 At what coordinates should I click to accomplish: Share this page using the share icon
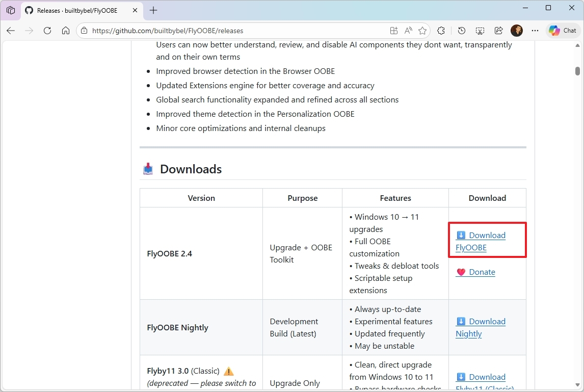tap(498, 31)
